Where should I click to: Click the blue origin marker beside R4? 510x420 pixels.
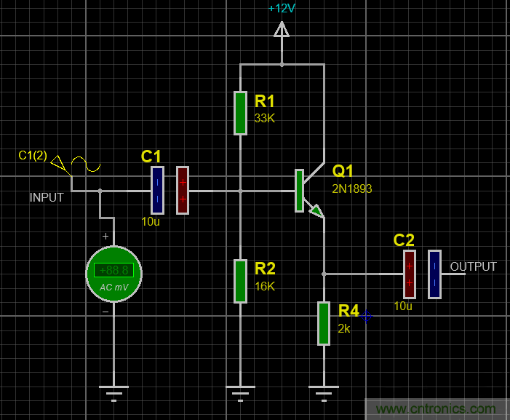pos(366,315)
